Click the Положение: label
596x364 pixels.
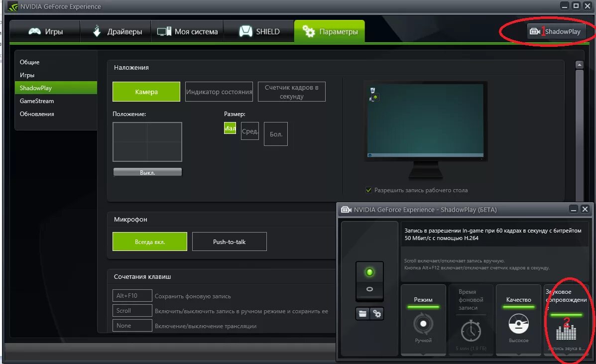tap(129, 114)
